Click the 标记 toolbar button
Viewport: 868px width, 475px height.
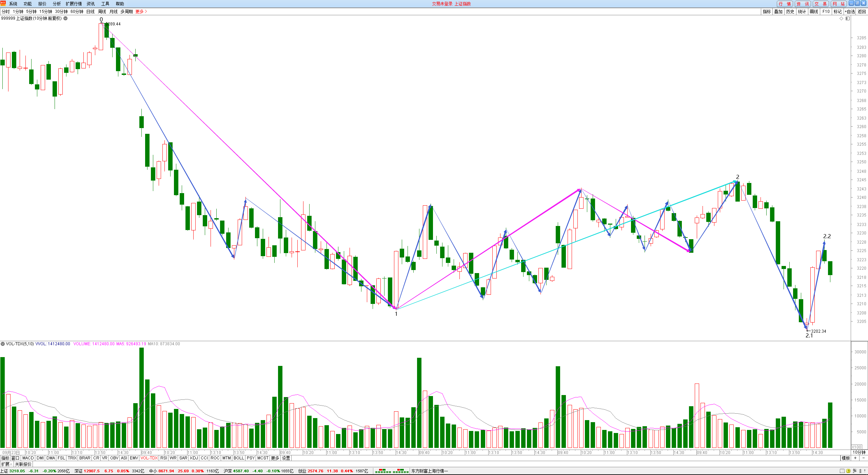coord(838,12)
